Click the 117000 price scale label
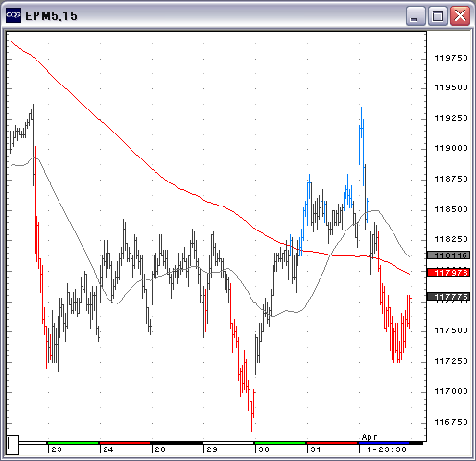The height and width of the screenshot is (461, 476). [x=451, y=391]
